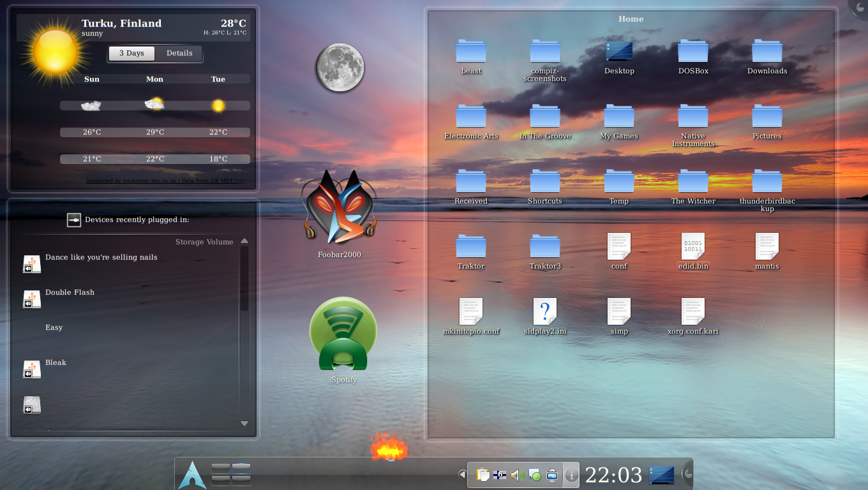Open the device notifier tray icon
The width and height of the screenshot is (868, 490).
(552, 475)
